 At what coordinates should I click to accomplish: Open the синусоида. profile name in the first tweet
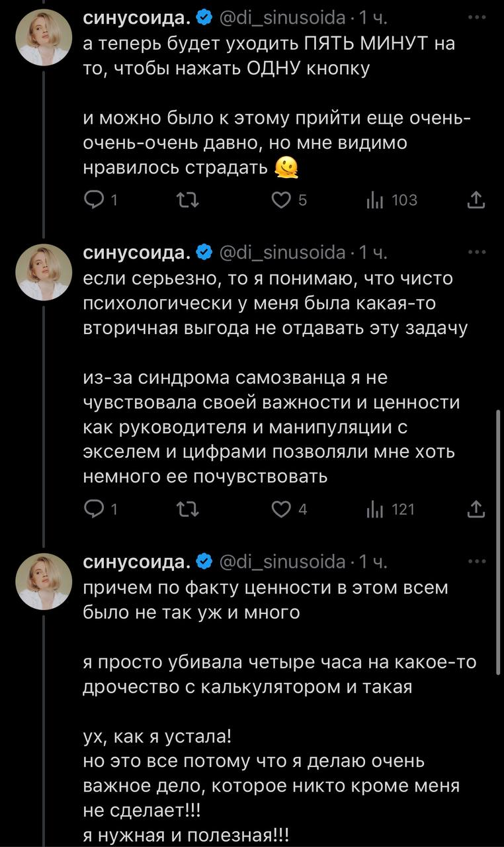(137, 19)
